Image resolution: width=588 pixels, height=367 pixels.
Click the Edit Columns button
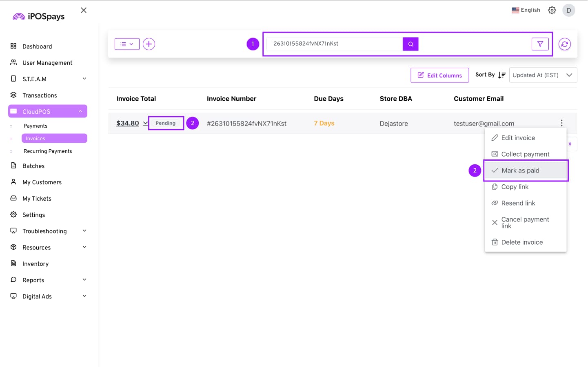[439, 75]
